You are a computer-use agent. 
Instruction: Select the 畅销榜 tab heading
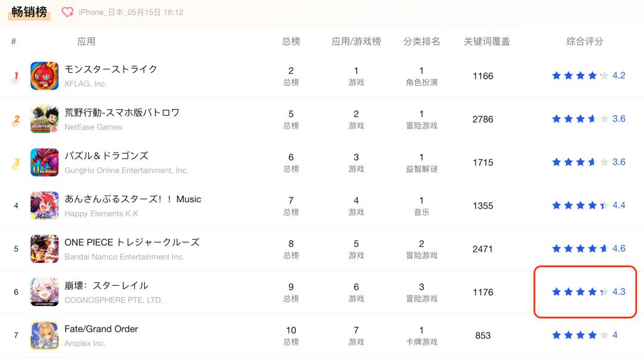point(29,12)
